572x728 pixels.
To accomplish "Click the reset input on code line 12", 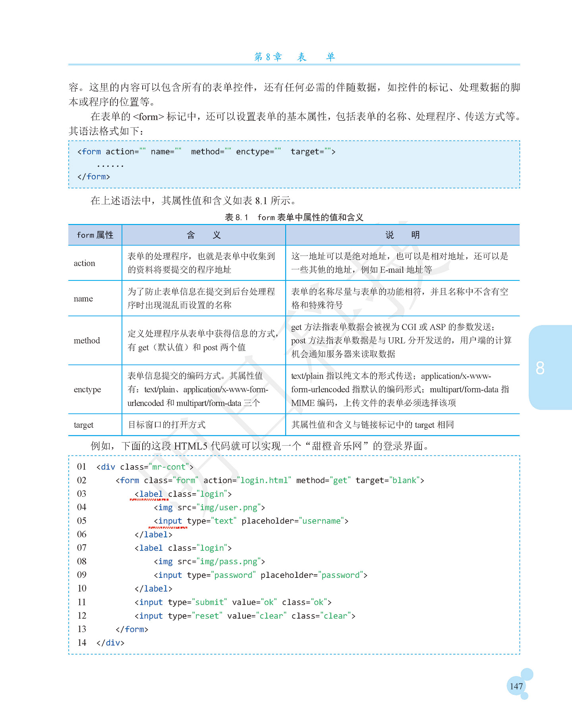I will click(245, 616).
